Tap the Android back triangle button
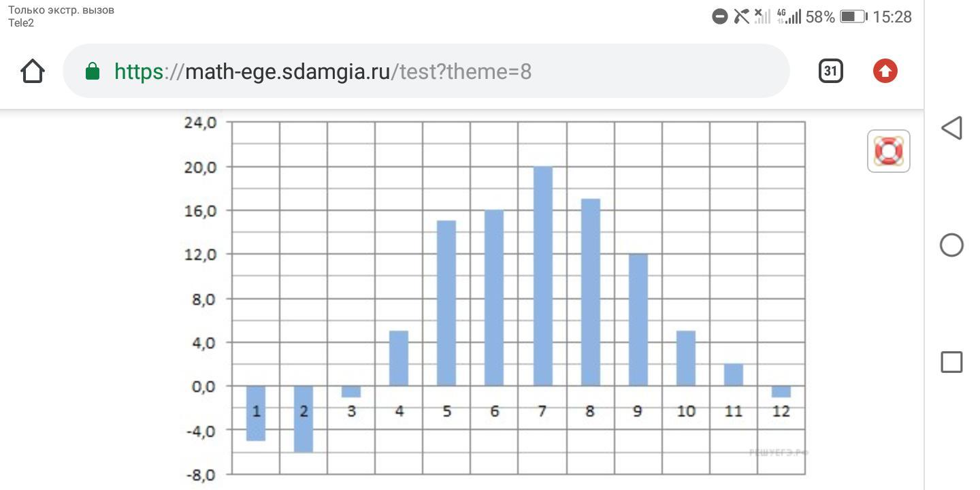The image size is (980, 490). [951, 128]
